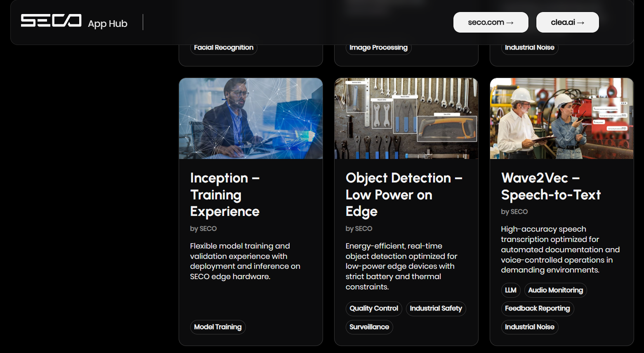Select the Industrial Safety tag
This screenshot has height=353, width=644.
[x=436, y=308]
